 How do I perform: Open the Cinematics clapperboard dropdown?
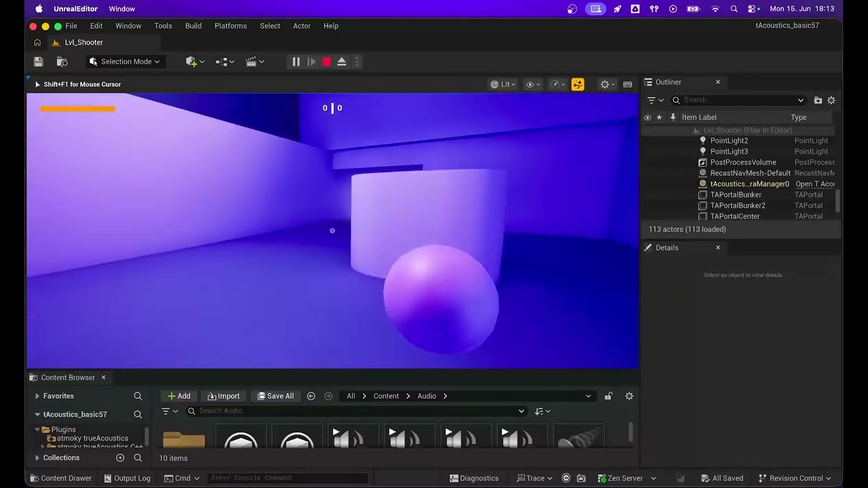pyautogui.click(x=255, y=62)
